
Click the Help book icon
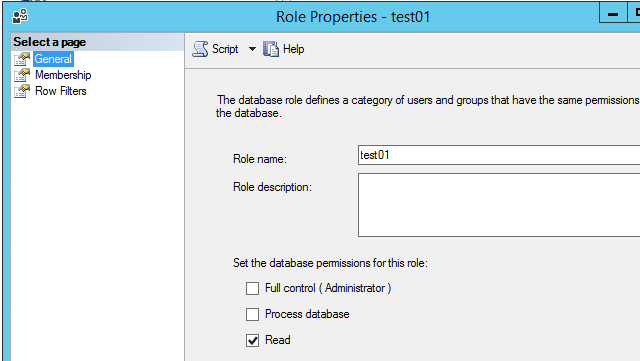(271, 49)
